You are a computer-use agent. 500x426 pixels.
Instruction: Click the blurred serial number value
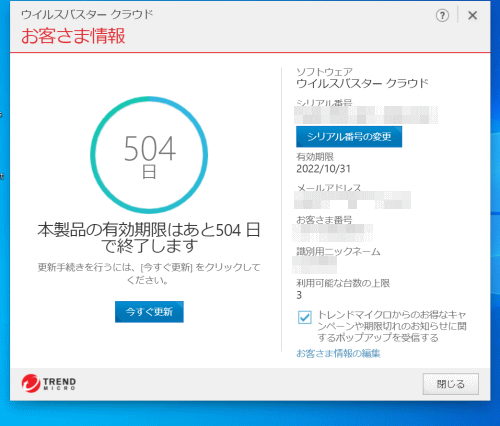tap(366, 115)
